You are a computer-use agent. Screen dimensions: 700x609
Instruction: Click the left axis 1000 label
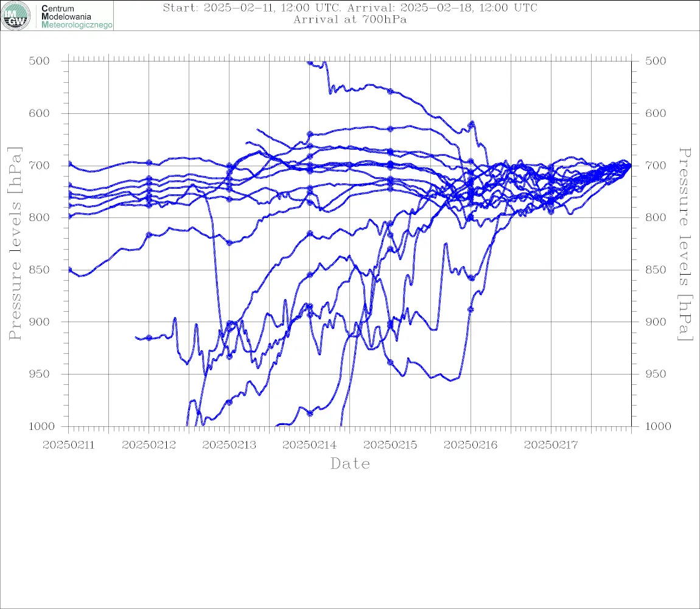[x=42, y=426]
